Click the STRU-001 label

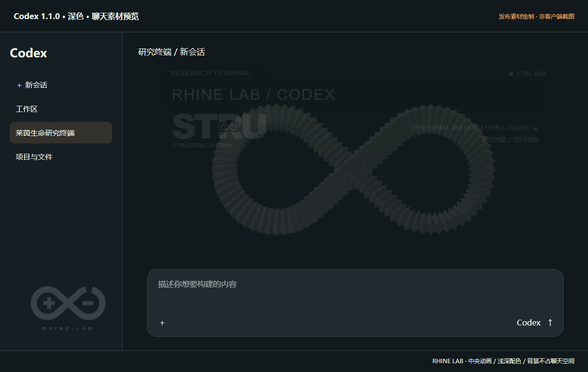point(527,74)
